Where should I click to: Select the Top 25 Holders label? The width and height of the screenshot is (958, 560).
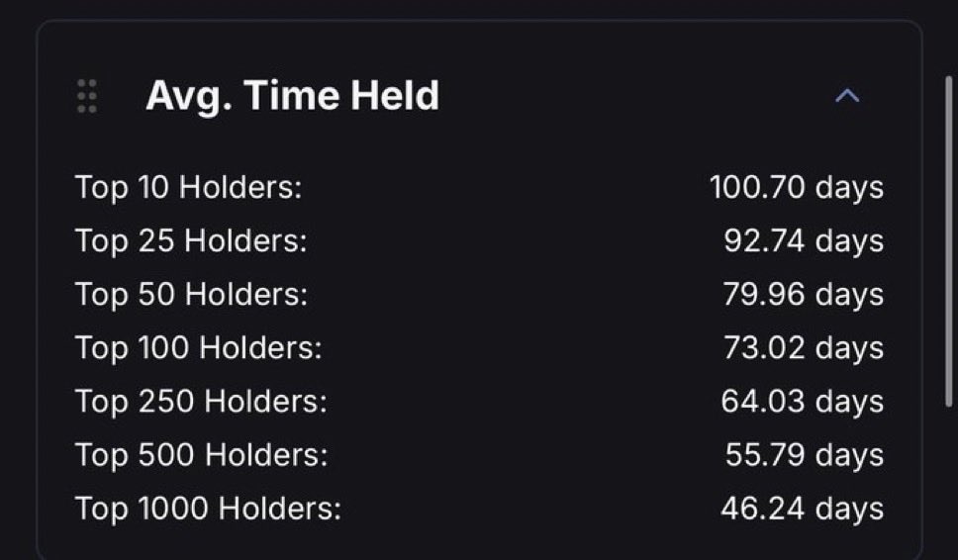pyautogui.click(x=191, y=240)
